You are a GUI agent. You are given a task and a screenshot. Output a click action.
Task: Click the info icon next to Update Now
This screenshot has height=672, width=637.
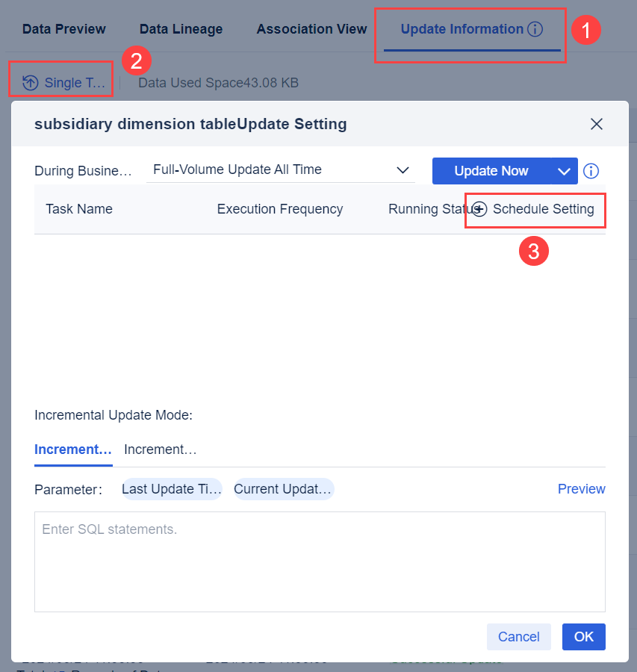[591, 171]
